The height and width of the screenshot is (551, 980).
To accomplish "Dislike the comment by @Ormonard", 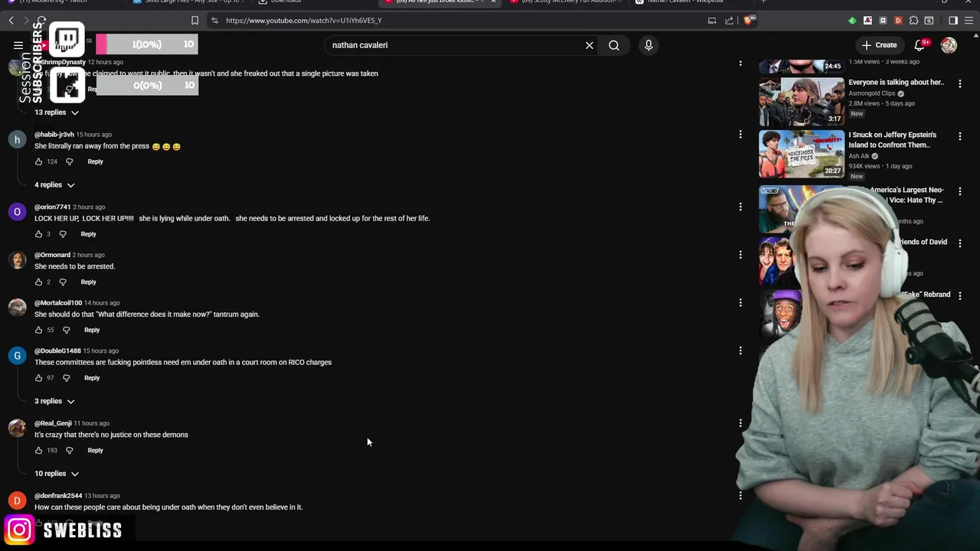I will point(63,282).
